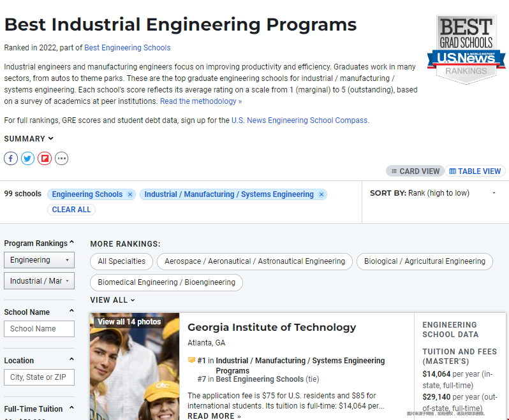Click the $29,140 per year tuition text

click(460, 403)
